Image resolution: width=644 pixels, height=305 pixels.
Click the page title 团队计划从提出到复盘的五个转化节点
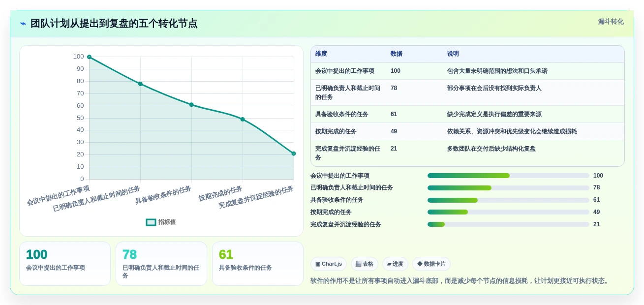point(114,24)
